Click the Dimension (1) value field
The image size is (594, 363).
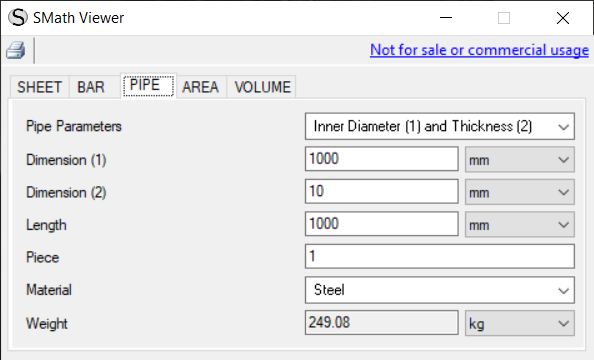(x=381, y=159)
